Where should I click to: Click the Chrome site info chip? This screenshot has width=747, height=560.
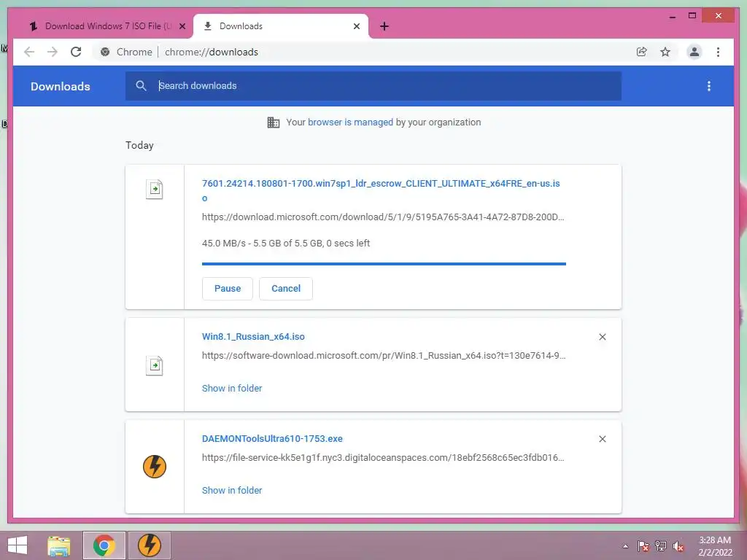click(125, 52)
